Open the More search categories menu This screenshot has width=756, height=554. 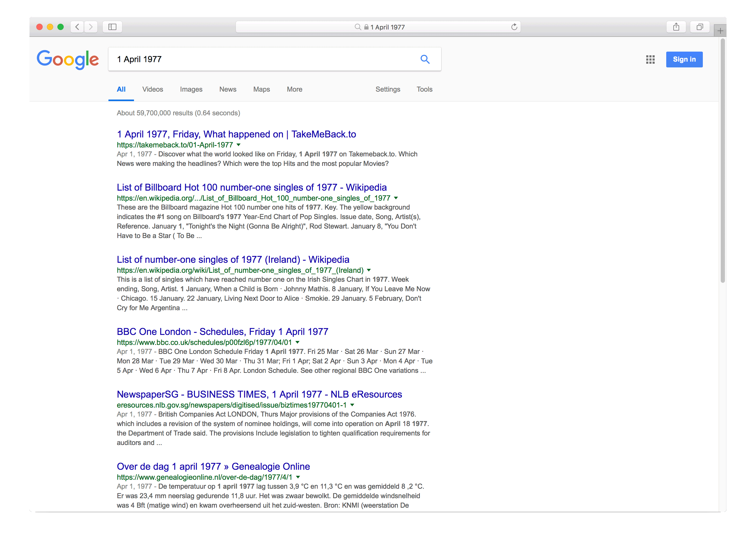coord(294,89)
